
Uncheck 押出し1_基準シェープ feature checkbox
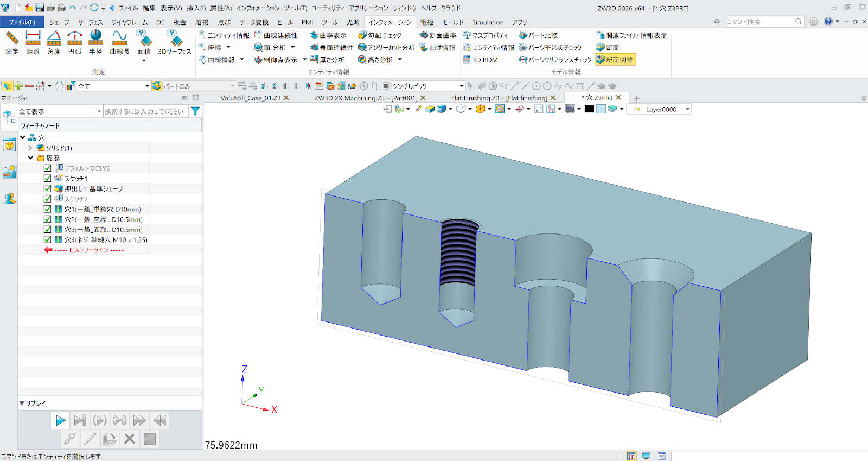tap(48, 188)
